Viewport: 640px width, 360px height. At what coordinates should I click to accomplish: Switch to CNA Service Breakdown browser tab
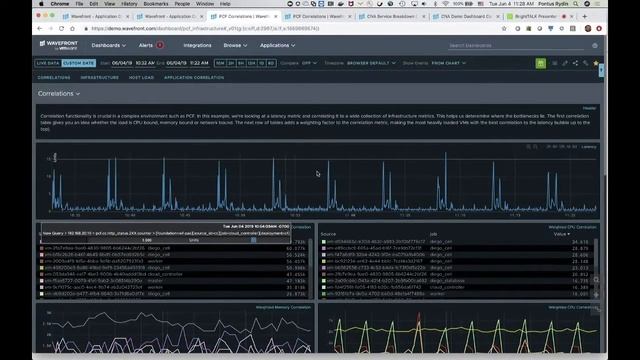(x=392, y=16)
